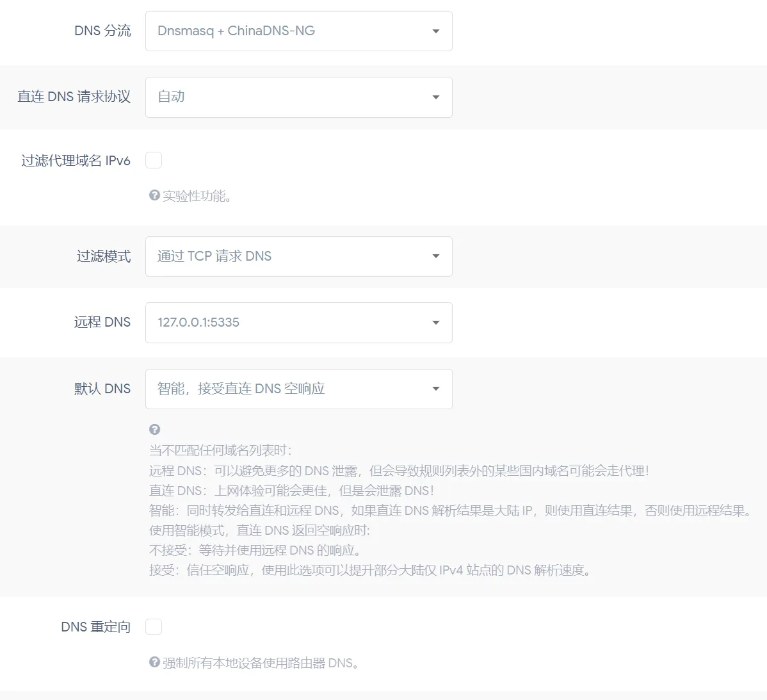
Task: Click the DNS 重定向 label text
Action: [96, 626]
